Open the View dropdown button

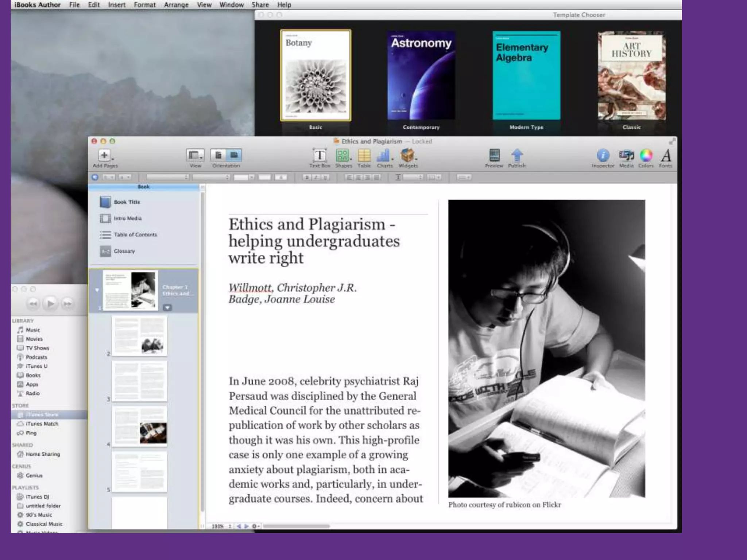pos(195,156)
